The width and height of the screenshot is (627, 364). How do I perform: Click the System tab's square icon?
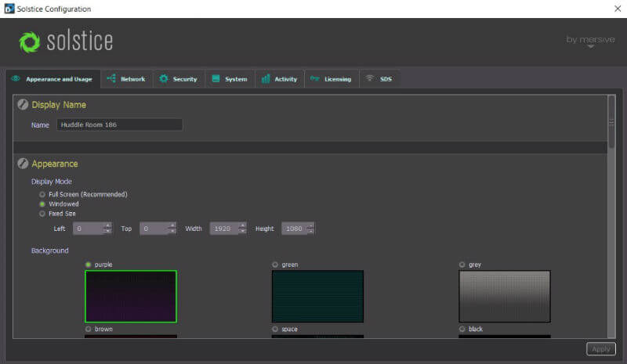tap(216, 78)
